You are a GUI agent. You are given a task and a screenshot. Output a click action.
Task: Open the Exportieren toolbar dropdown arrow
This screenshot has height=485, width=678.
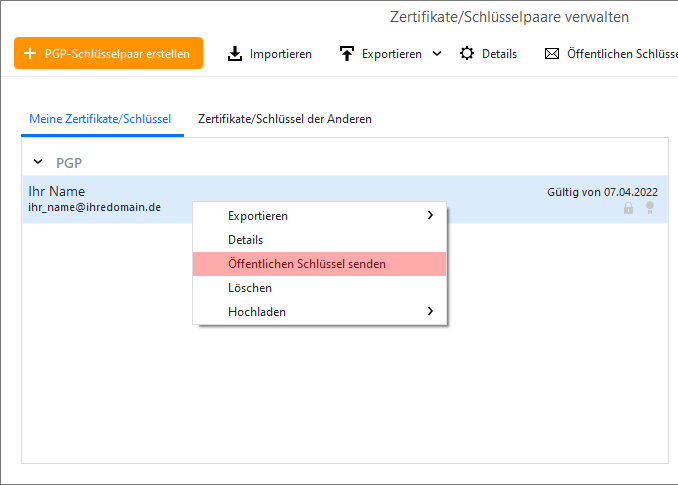(437, 54)
